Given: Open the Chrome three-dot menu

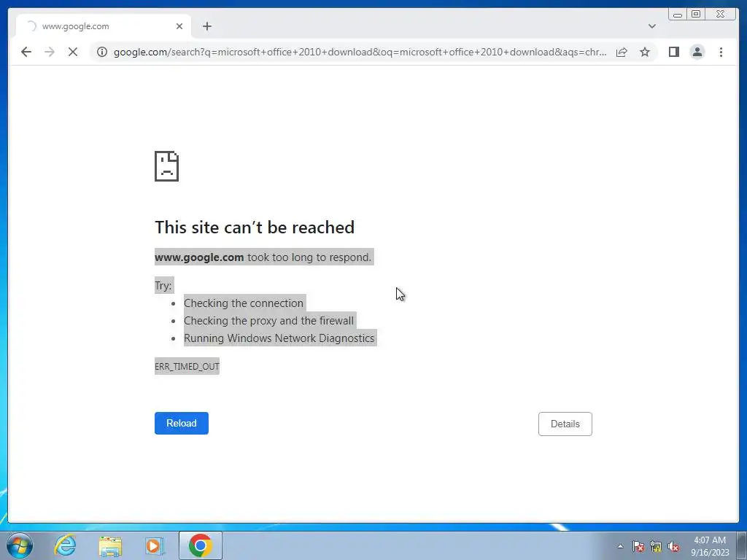Looking at the screenshot, I should point(721,52).
